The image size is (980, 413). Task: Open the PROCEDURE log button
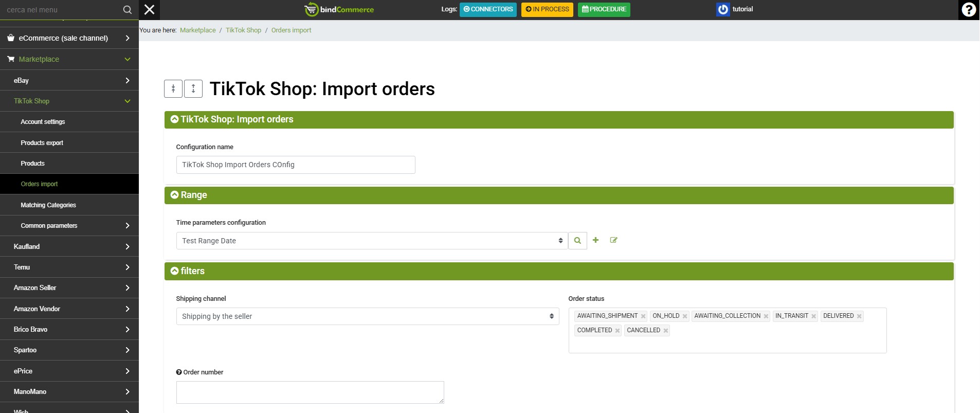pyautogui.click(x=604, y=9)
